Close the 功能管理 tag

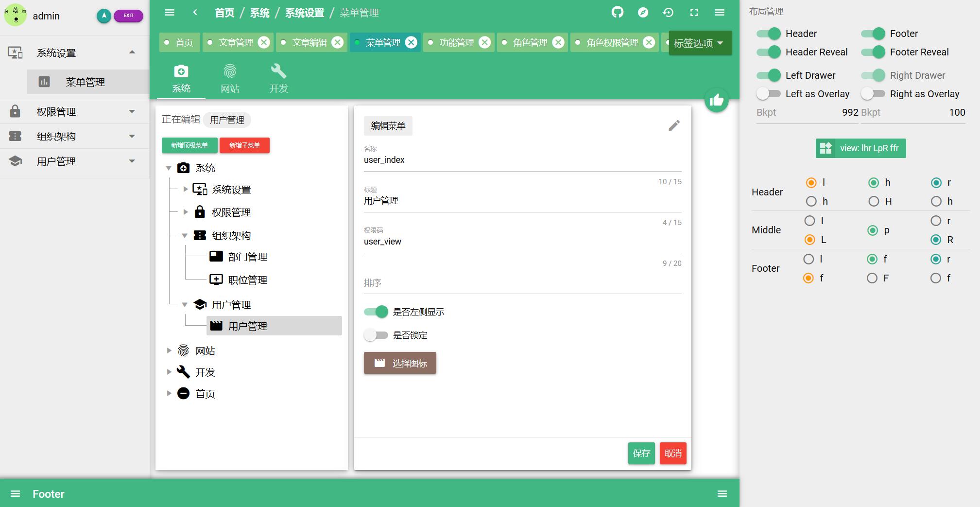point(485,42)
